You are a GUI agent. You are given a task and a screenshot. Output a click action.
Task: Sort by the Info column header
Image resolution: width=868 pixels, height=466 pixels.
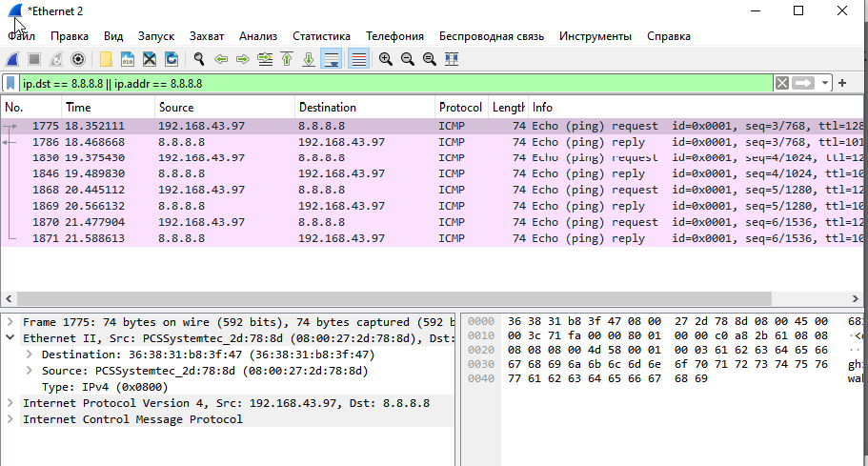click(696, 108)
